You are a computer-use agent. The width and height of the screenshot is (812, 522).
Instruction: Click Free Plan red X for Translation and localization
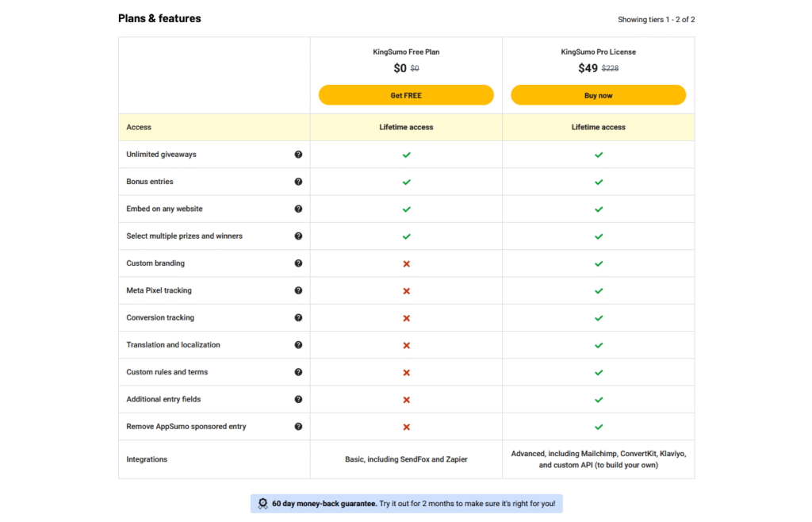(x=407, y=345)
